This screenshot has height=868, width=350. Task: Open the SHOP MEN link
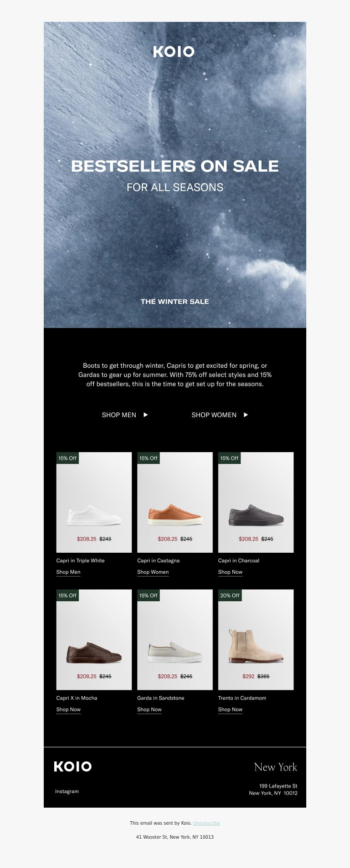point(119,415)
